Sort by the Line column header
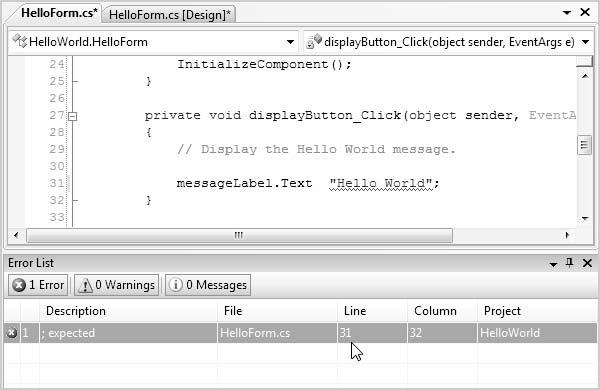This screenshot has width=600, height=390. click(x=372, y=311)
